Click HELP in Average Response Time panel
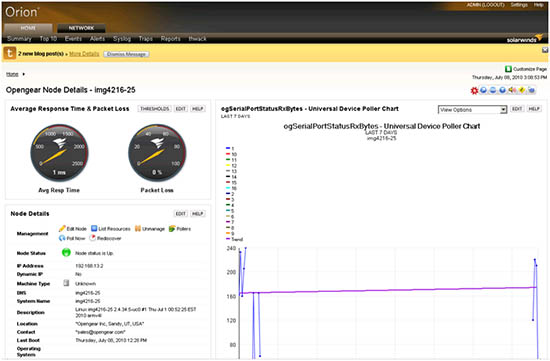Screen dimensions: 550x361 pyautogui.click(x=198, y=109)
